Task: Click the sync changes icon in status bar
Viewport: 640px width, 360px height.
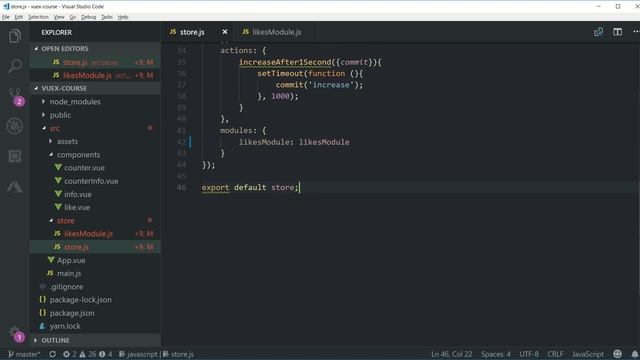Action: click(52, 354)
